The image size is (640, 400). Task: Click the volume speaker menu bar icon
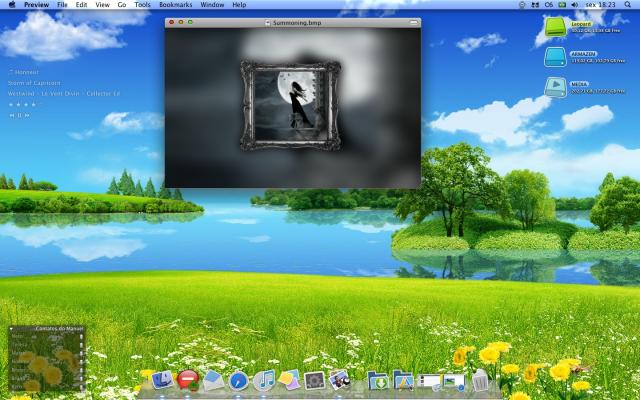(x=575, y=5)
